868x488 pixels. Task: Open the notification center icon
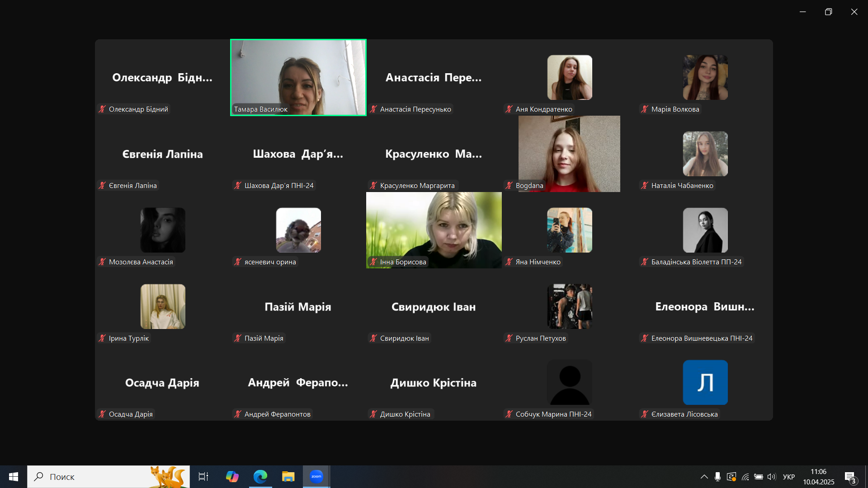[850, 477]
